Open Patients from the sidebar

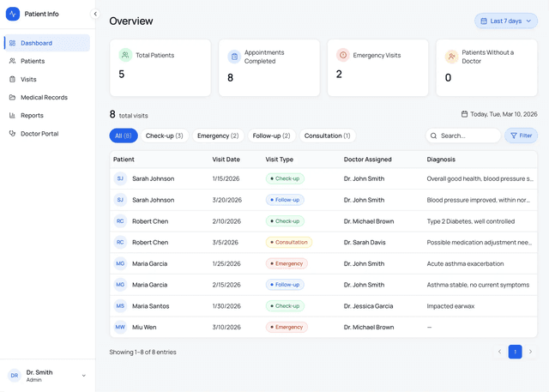(33, 61)
